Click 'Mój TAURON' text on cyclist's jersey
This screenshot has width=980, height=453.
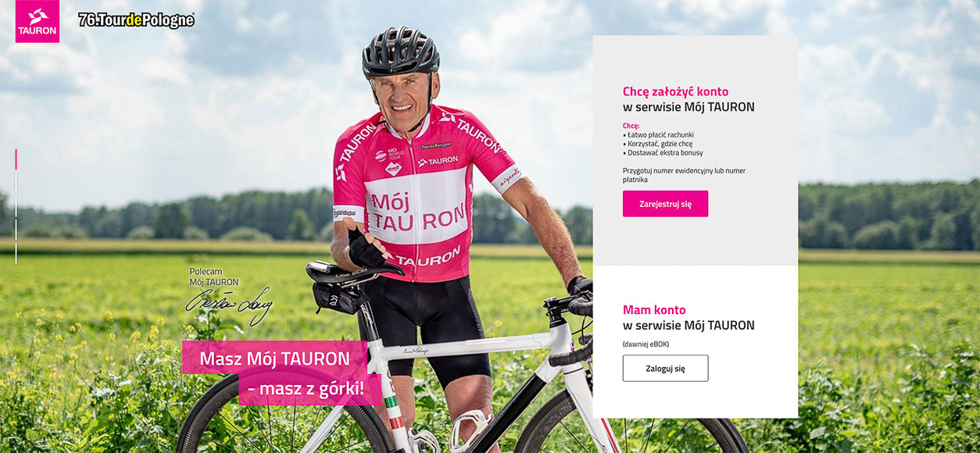tap(417, 212)
